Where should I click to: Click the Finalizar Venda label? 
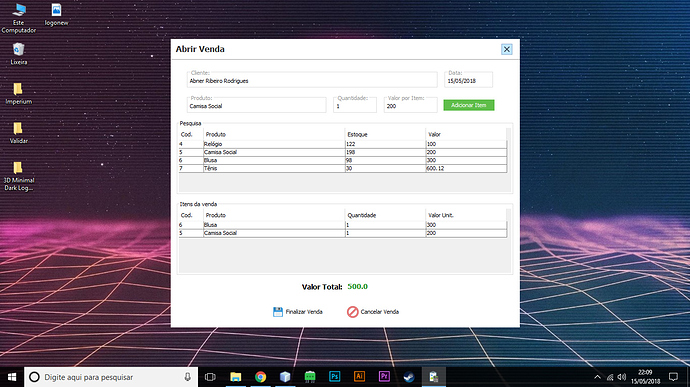tap(304, 312)
